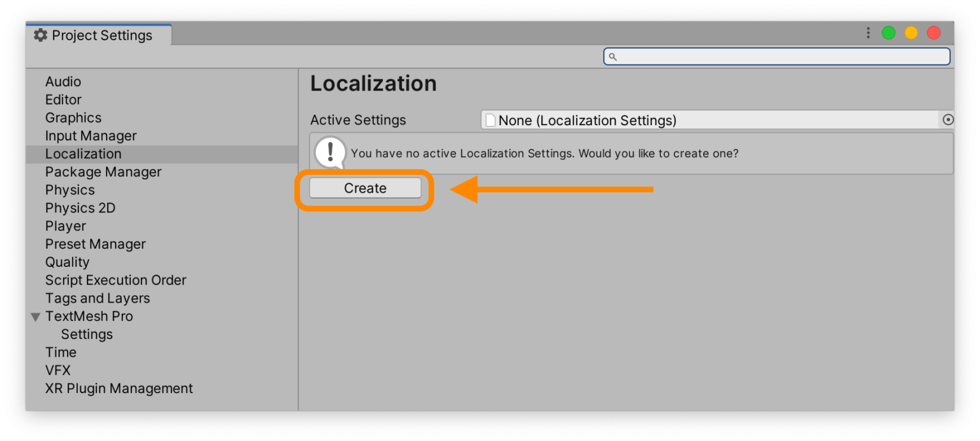This screenshot has height=441, width=980.
Task: Select the Graphics settings category
Action: (73, 117)
